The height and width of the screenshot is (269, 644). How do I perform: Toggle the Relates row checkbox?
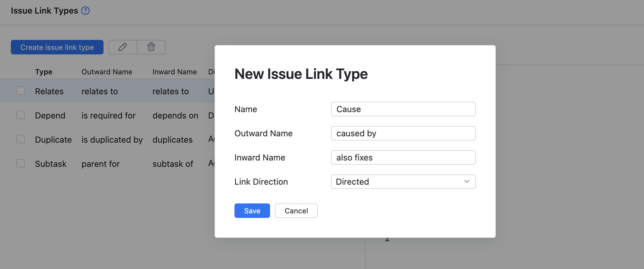pos(21,91)
